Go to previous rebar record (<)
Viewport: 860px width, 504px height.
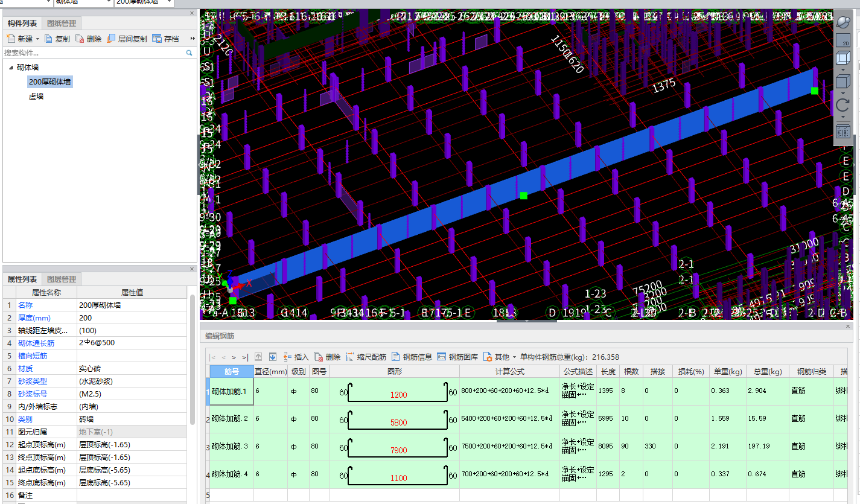[224, 357]
